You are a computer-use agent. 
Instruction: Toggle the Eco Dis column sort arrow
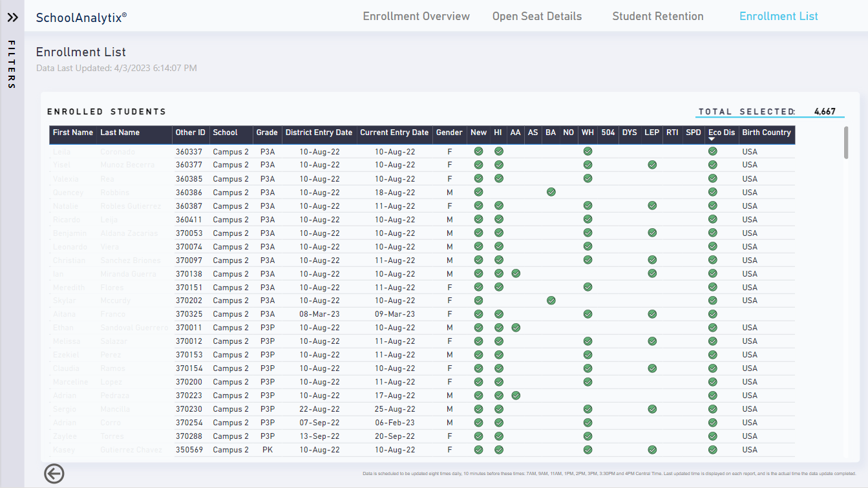(712, 140)
